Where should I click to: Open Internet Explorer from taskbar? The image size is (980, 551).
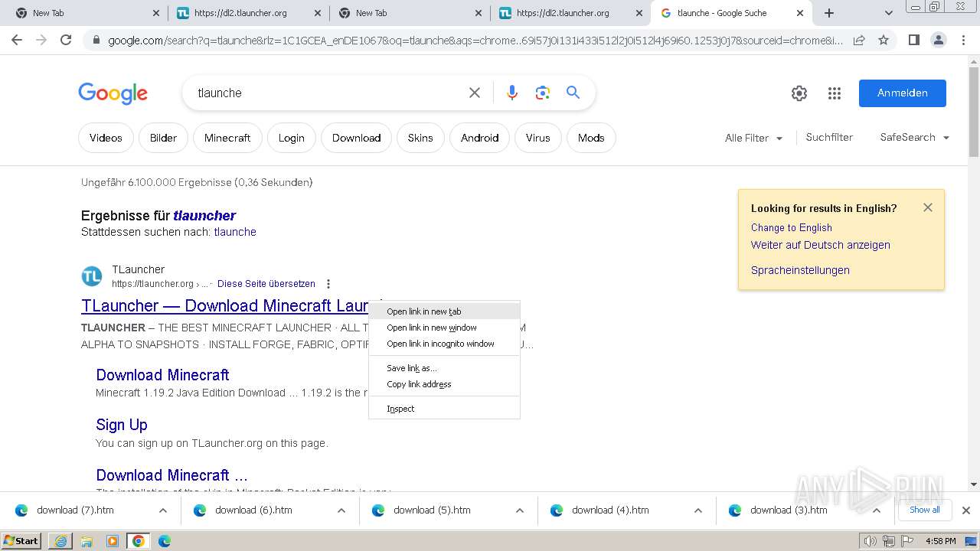tap(60, 541)
